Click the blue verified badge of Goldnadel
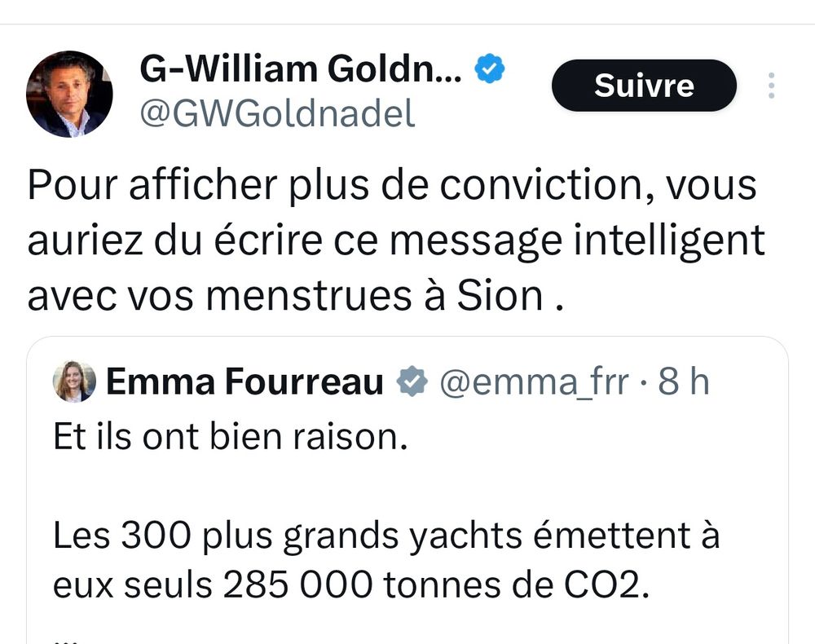The width and height of the screenshot is (815, 644). [x=490, y=69]
